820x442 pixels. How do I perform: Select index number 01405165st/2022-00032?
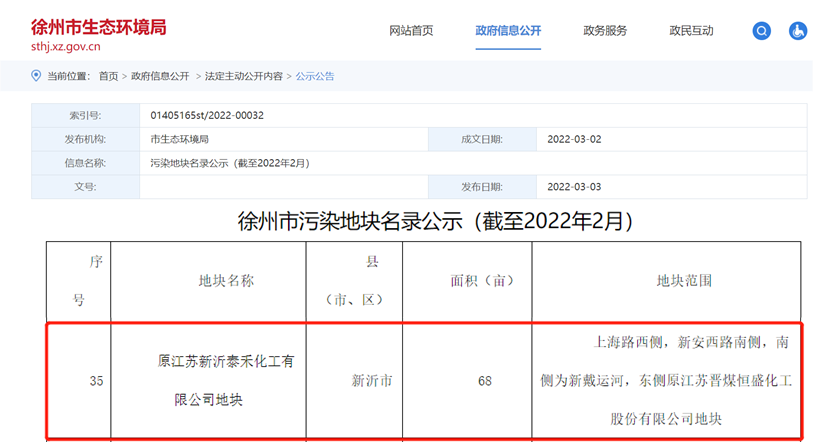point(207,116)
